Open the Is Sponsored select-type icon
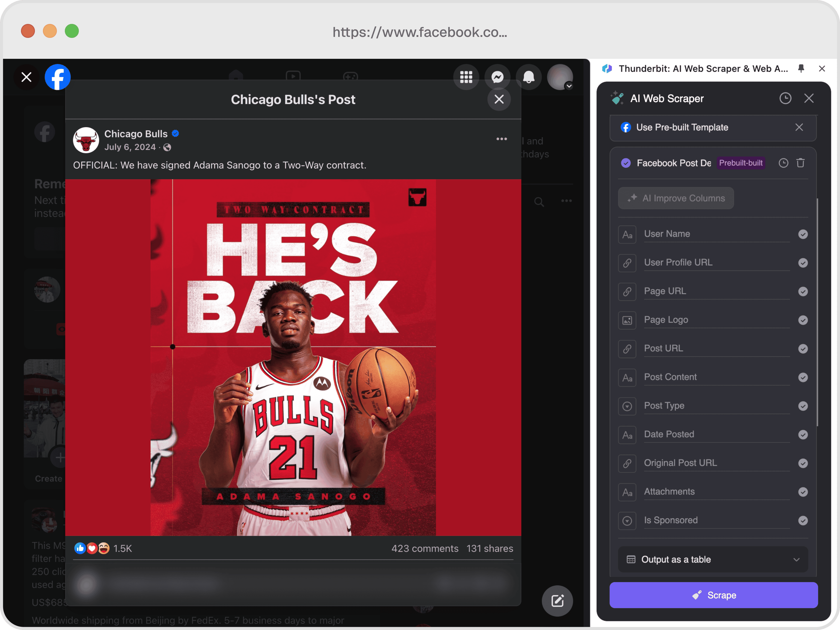Image resolution: width=840 pixels, height=630 pixels. (627, 521)
